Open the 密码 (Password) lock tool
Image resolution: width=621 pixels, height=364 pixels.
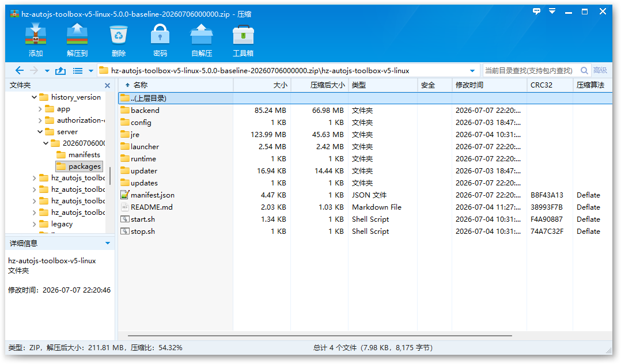[x=160, y=34]
